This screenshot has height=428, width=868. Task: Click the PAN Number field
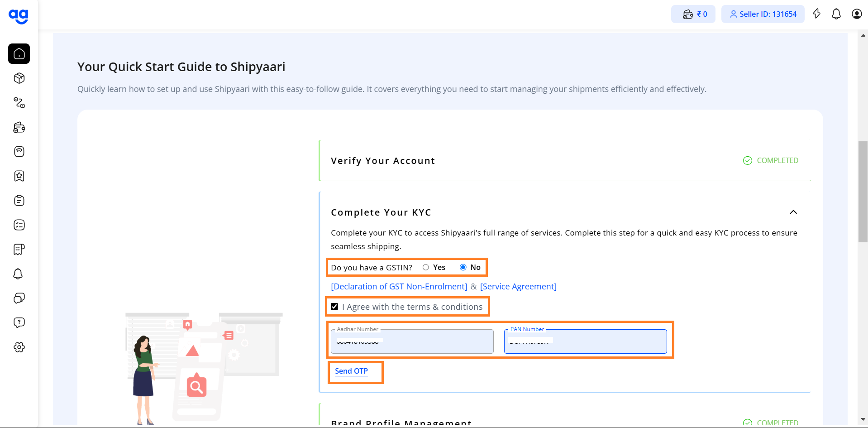[585, 341]
